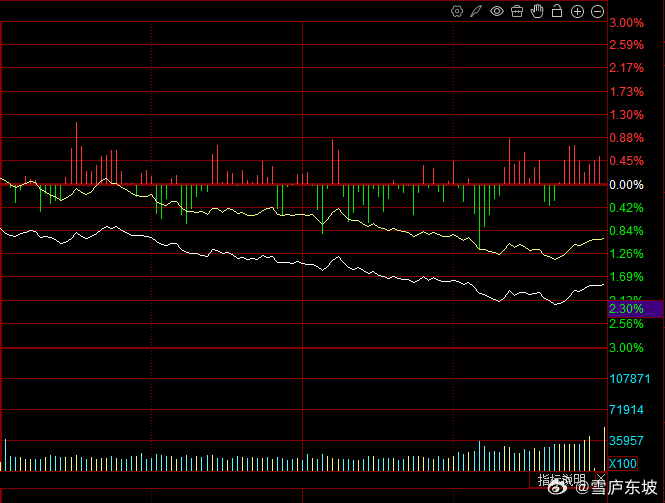665x503 pixels.
Task: Open the 指标说明 indicator description
Action: pyautogui.click(x=562, y=480)
